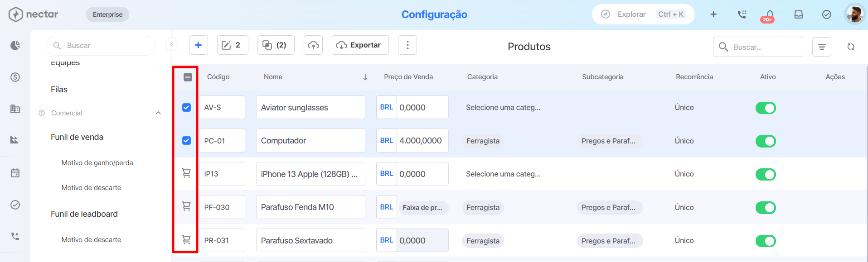Screen dimensions: 868x262
Task: Open the tasks checkmark sidebar icon
Action: (15, 205)
